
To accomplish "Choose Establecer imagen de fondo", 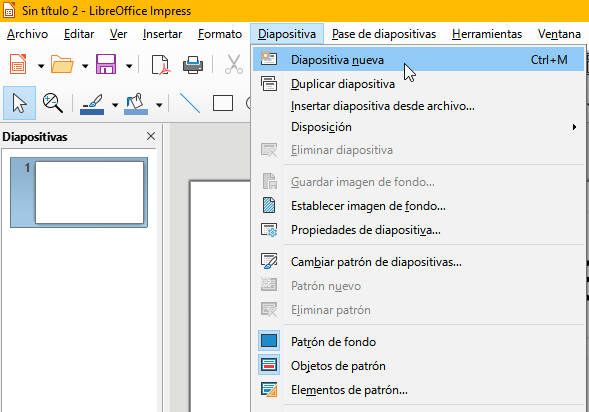I will click(418, 206).
